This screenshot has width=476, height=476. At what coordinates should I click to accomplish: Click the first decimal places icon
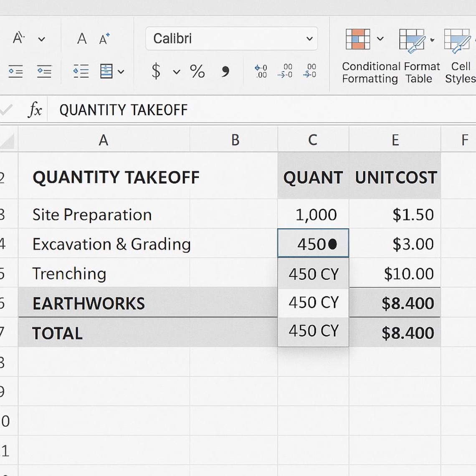(x=261, y=71)
